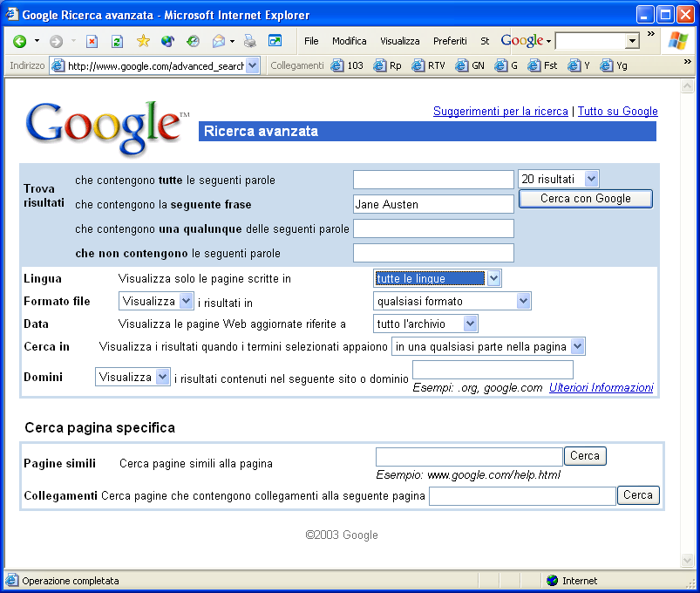700x593 pixels.
Task: Click the 'Cerca pagina specifica' heading
Action: 100,428
